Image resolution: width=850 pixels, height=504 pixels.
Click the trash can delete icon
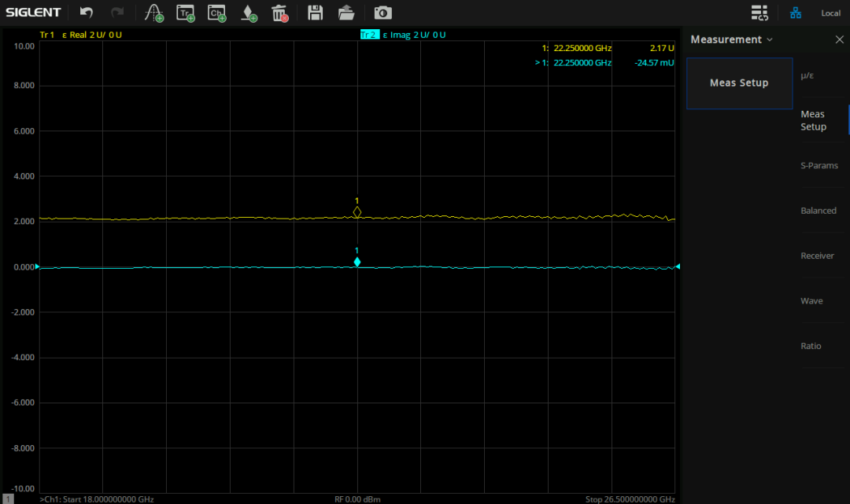tap(279, 13)
